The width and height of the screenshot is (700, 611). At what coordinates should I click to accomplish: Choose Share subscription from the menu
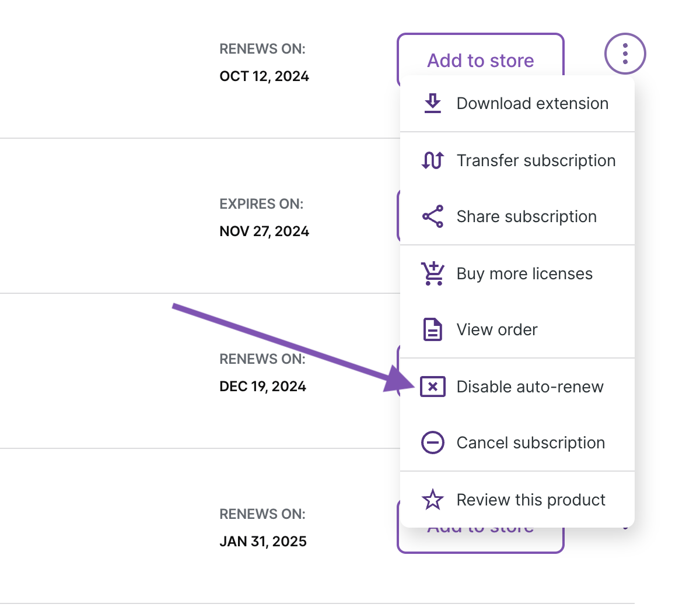click(526, 216)
